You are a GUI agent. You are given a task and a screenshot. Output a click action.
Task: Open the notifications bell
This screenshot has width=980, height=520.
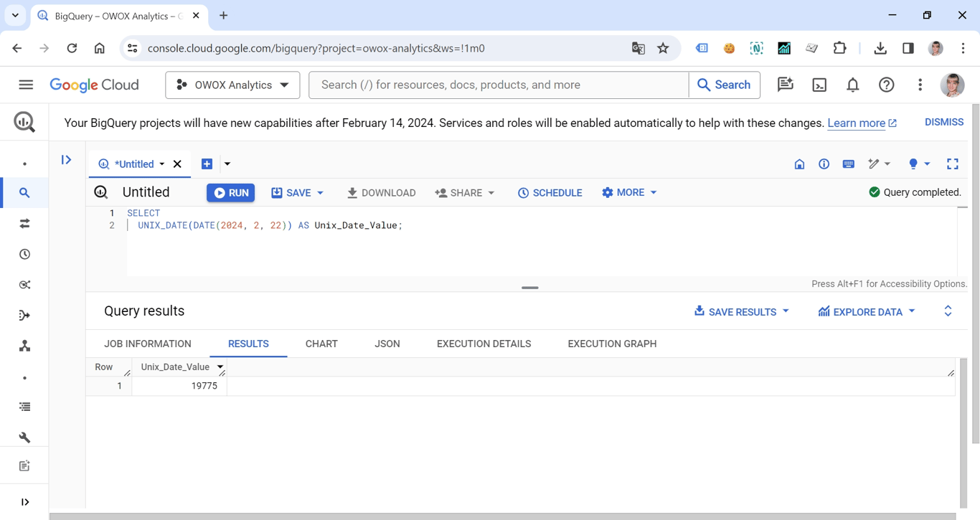(853, 85)
